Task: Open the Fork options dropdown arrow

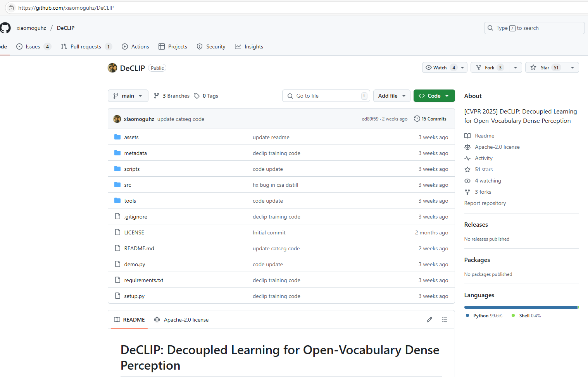Action: click(x=516, y=67)
